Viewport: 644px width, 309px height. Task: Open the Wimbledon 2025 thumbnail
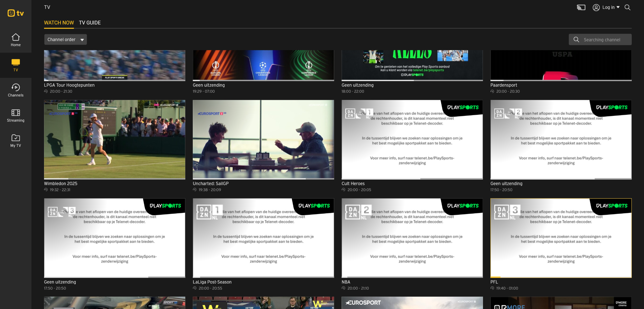(x=115, y=139)
